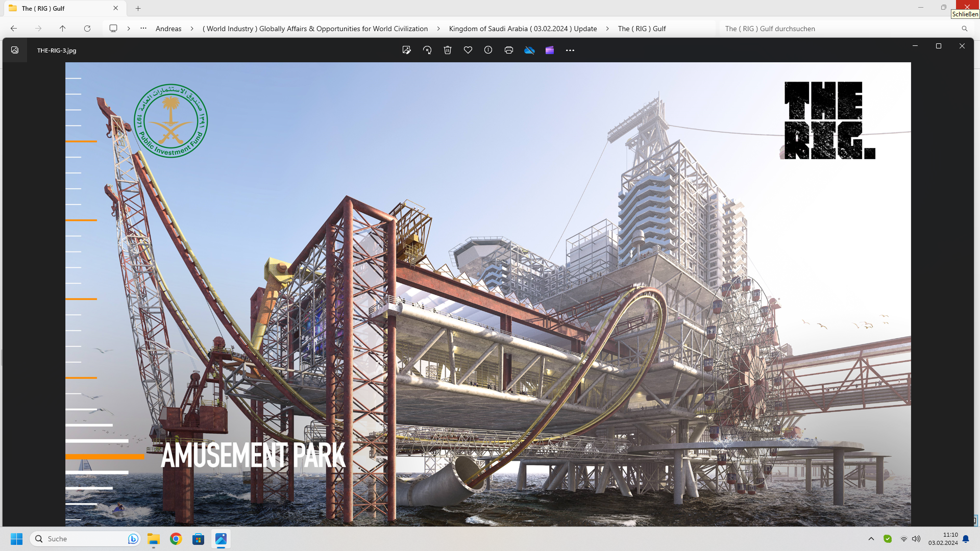Expand chevron after the monitor icon

coord(129,29)
